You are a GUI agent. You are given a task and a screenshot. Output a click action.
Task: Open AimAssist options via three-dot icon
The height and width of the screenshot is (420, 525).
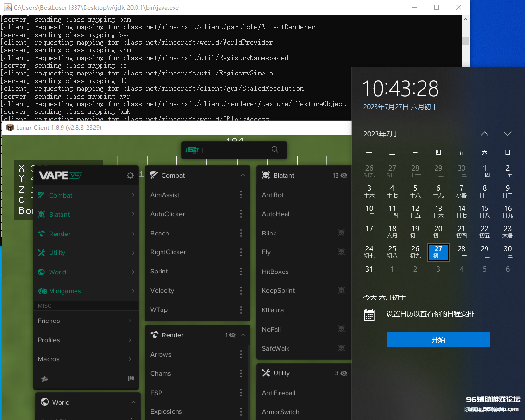pos(241,195)
